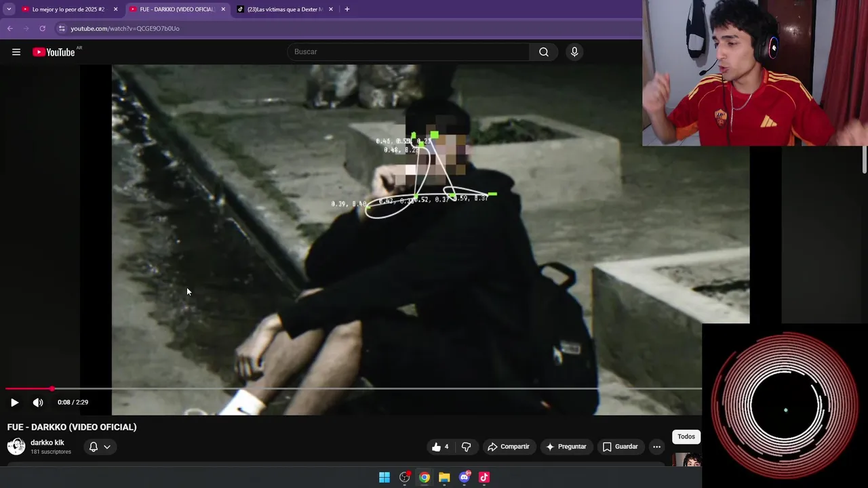Open the site info icon in address bar

coord(62,28)
